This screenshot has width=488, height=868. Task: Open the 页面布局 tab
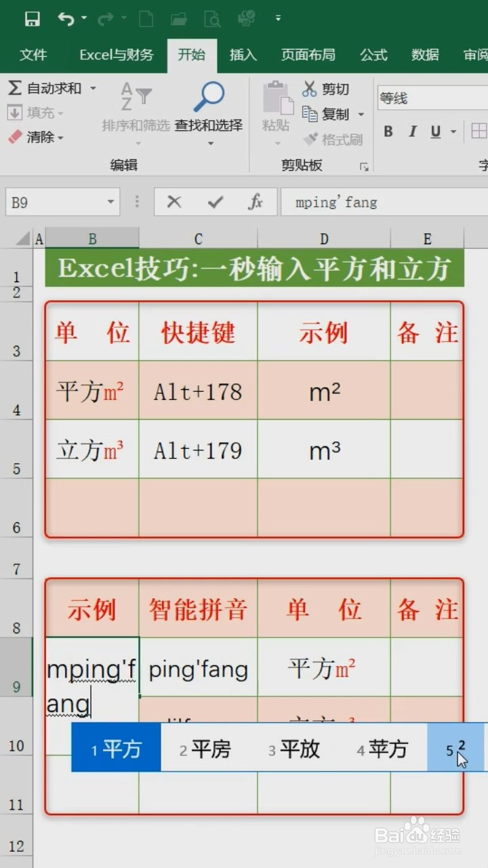click(308, 55)
